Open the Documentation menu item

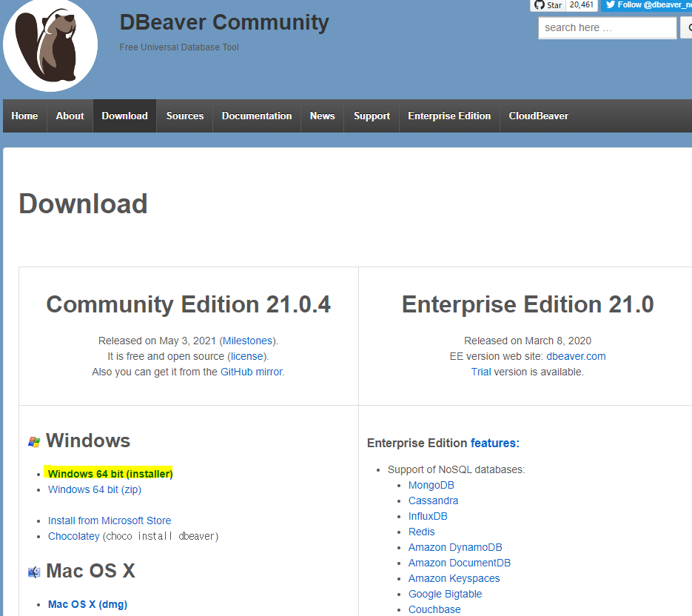coord(257,115)
